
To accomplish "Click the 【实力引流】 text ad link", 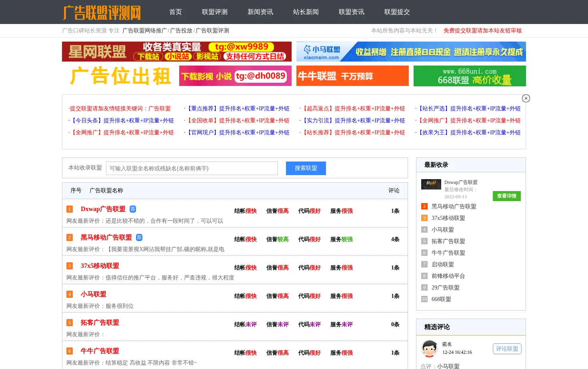I will pyautogui.click(x=353, y=121).
